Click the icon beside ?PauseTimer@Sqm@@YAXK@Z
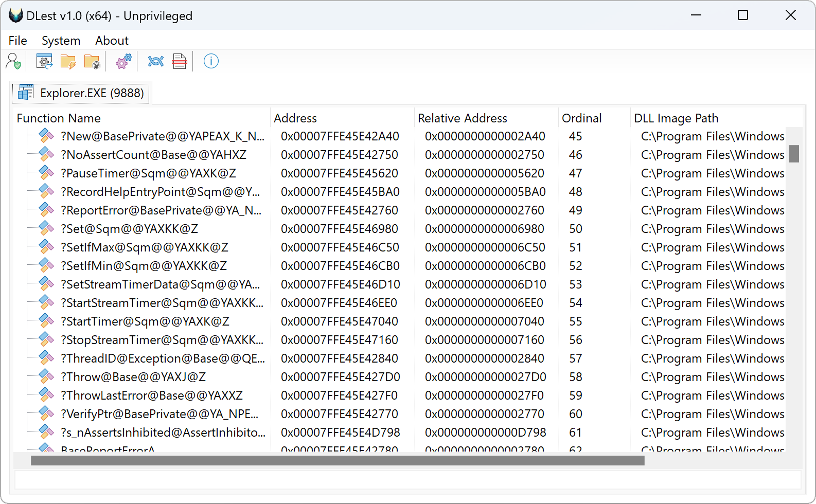This screenshot has width=816, height=504. (46, 173)
